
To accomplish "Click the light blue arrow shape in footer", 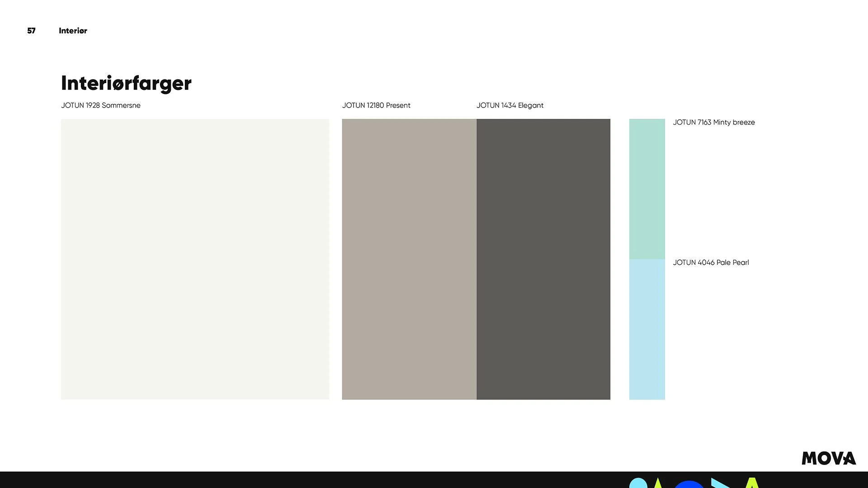I will 719,483.
